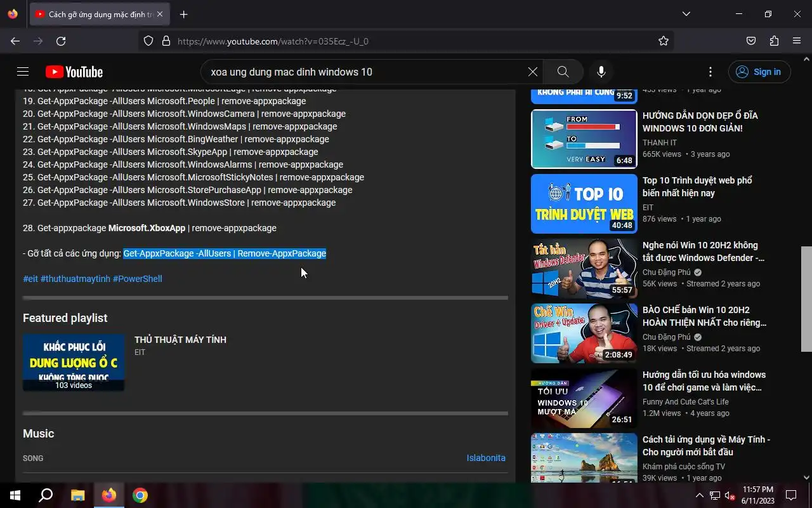Open YouTube settings three-dot menu

pos(710,72)
